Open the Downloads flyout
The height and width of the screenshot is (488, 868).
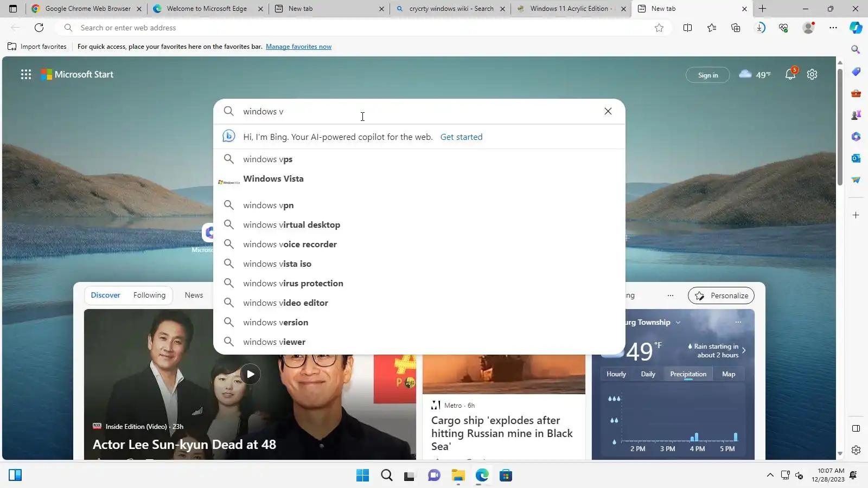(760, 28)
